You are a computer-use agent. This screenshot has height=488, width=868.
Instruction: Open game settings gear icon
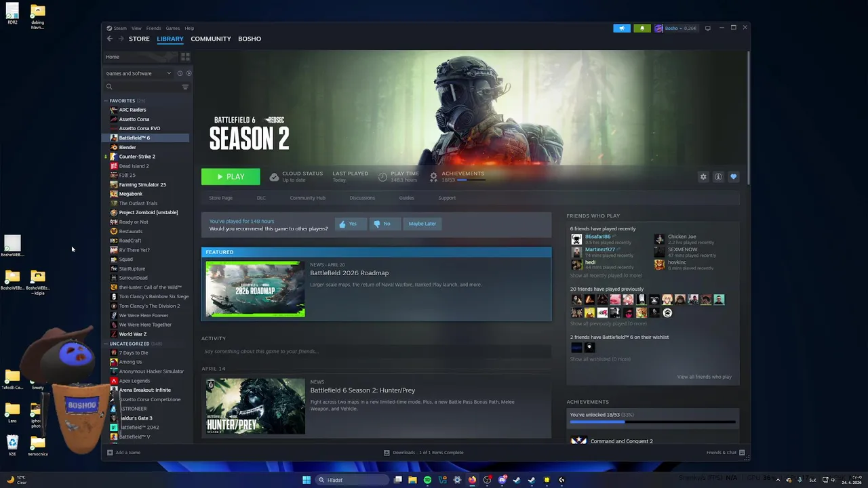[703, 177]
